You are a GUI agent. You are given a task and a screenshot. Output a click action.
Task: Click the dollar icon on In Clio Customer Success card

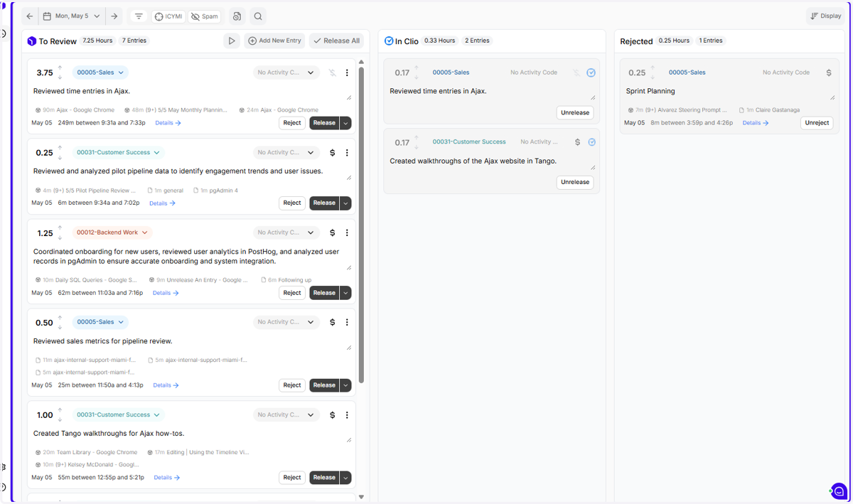[x=577, y=142]
